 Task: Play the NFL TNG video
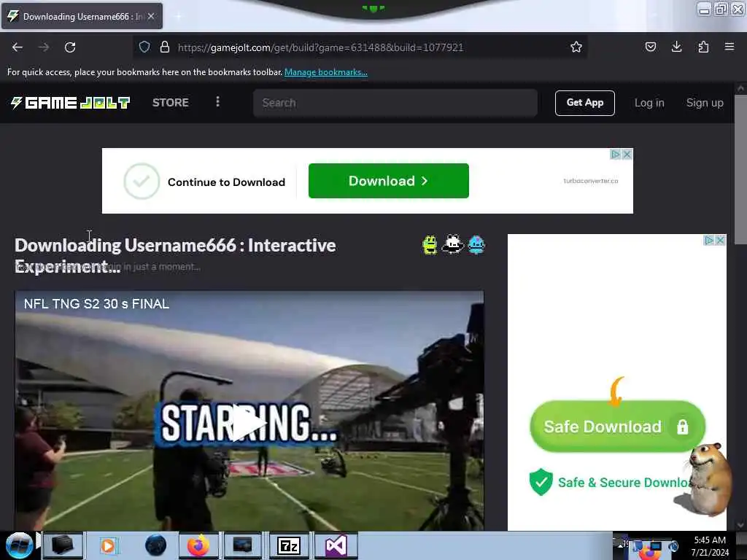click(x=249, y=423)
